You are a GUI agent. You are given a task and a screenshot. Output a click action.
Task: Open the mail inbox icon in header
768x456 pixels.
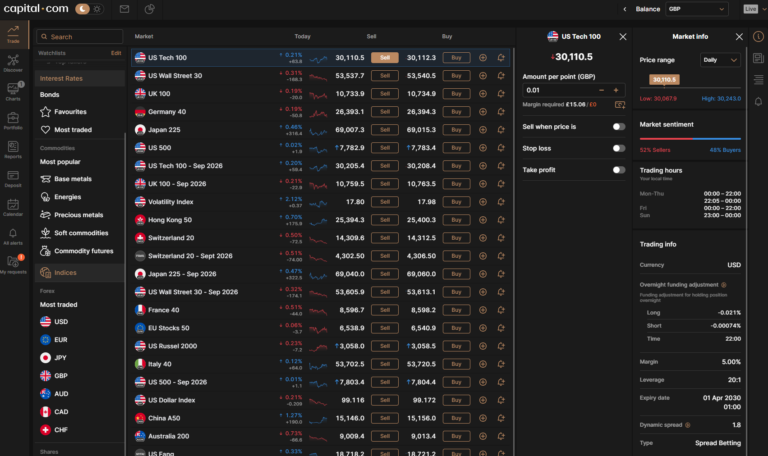124,9
